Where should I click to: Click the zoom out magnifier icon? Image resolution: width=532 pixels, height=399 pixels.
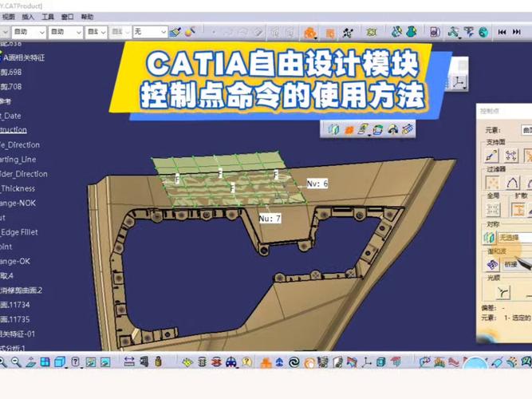(x=16, y=362)
